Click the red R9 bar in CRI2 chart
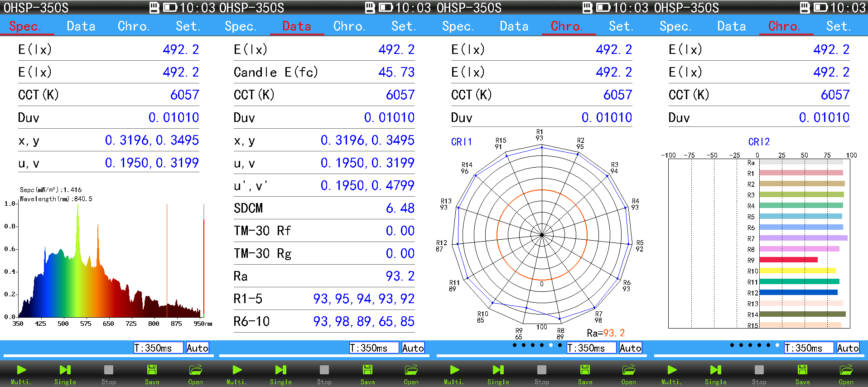The width and height of the screenshot is (868, 387). [789, 260]
